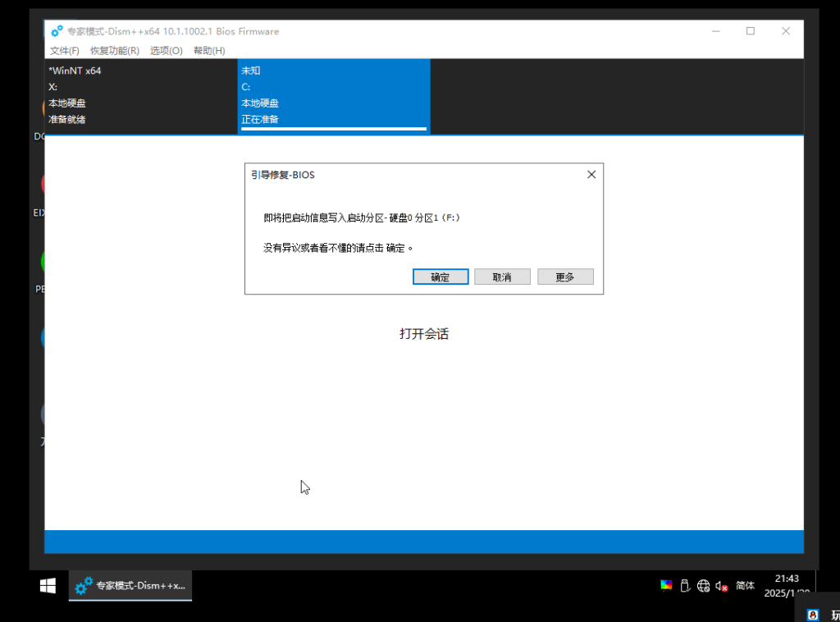This screenshot has height=622, width=840.
Task: Select the 未知 C: drive system tile
Action: pyautogui.click(x=333, y=95)
